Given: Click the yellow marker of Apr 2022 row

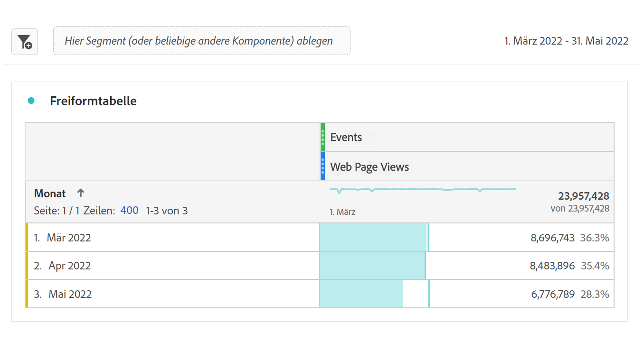Looking at the screenshot, I should [27, 266].
